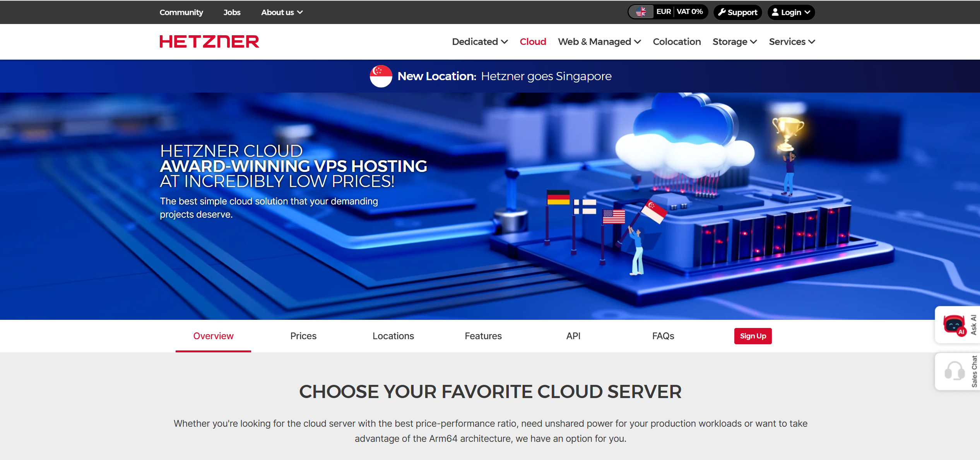Switch to the Locations tab
The image size is (980, 460).
click(393, 336)
